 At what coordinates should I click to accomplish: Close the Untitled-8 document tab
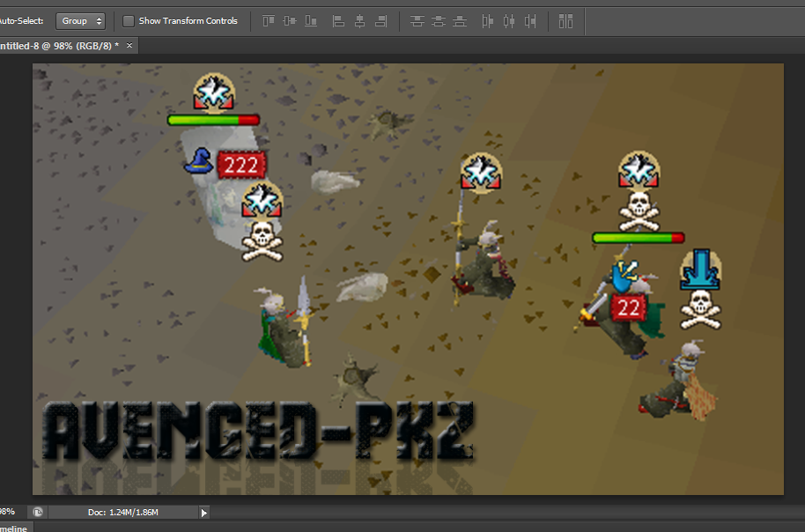[x=129, y=45]
